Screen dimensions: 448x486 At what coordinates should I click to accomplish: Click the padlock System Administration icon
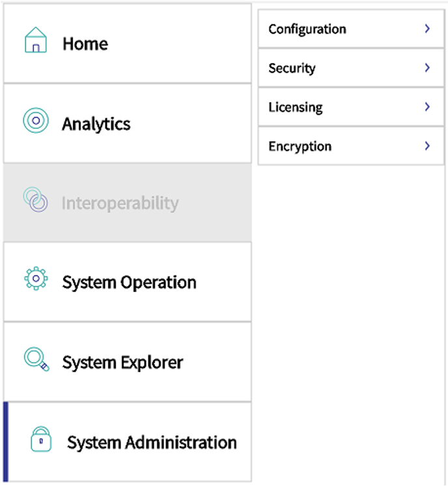pyautogui.click(x=40, y=439)
